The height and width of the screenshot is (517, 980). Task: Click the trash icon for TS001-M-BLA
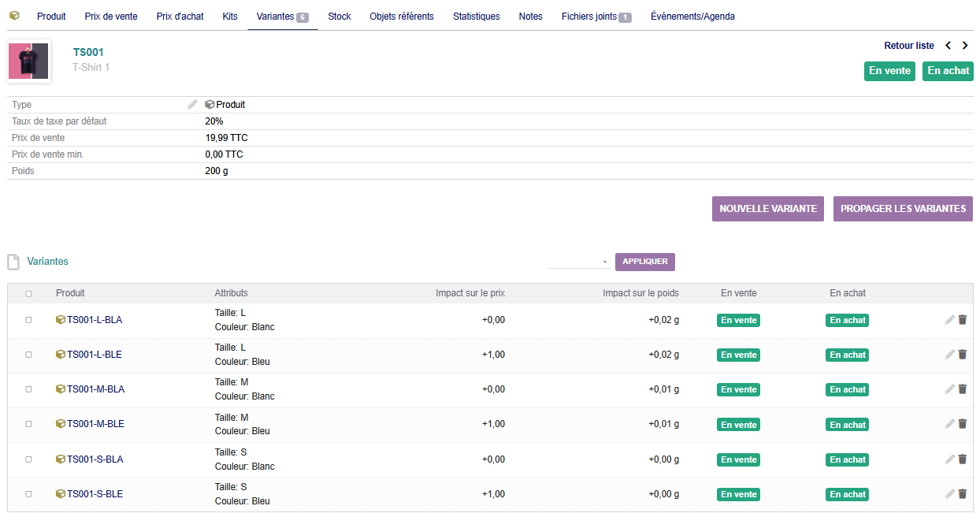[963, 389]
